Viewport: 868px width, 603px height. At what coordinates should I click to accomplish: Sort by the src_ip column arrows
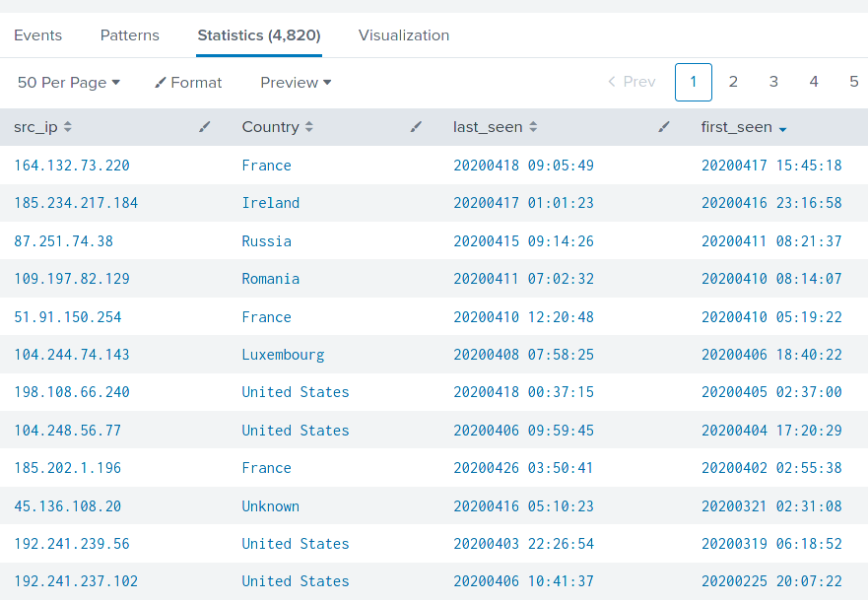[x=68, y=127]
